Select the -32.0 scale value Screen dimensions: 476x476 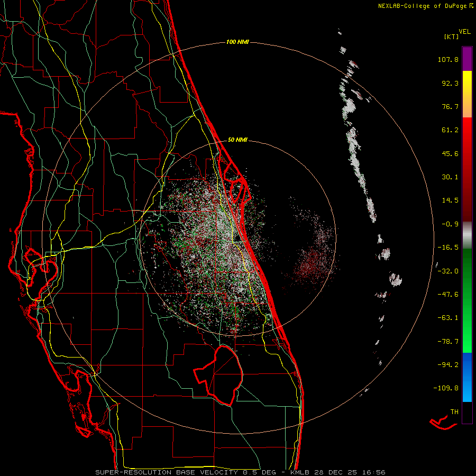tap(448, 271)
